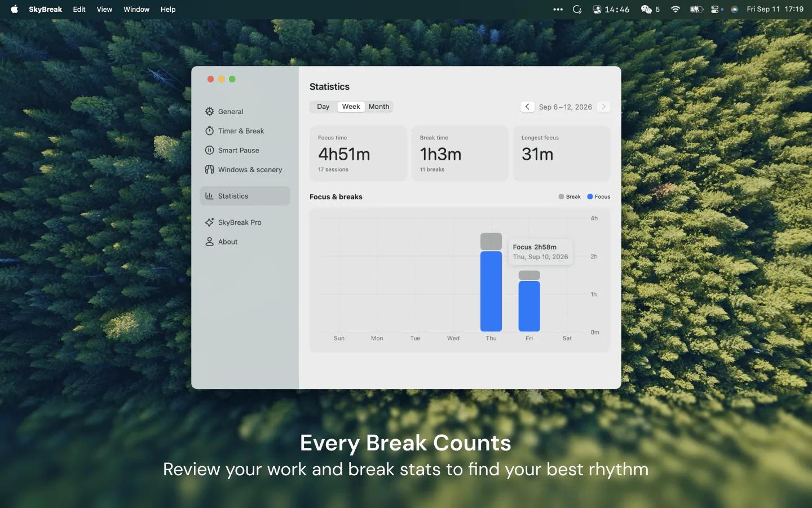Open the View menu
The height and width of the screenshot is (508, 812).
(x=104, y=9)
